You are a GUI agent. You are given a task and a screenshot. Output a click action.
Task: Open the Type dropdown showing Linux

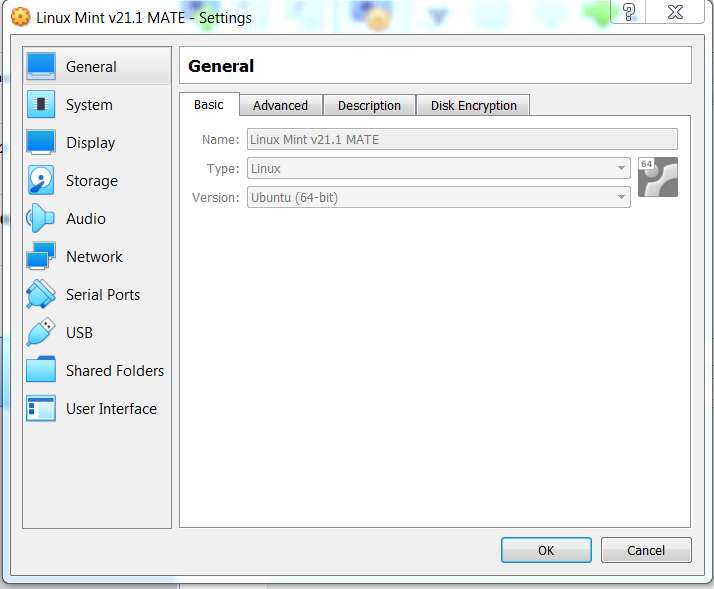[439, 168]
